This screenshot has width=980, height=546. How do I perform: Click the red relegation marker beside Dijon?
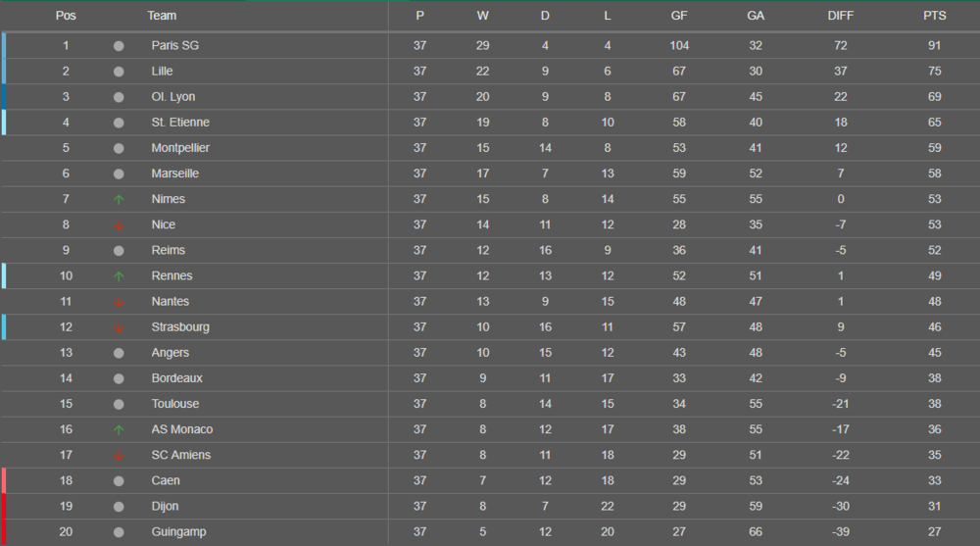[3, 507]
